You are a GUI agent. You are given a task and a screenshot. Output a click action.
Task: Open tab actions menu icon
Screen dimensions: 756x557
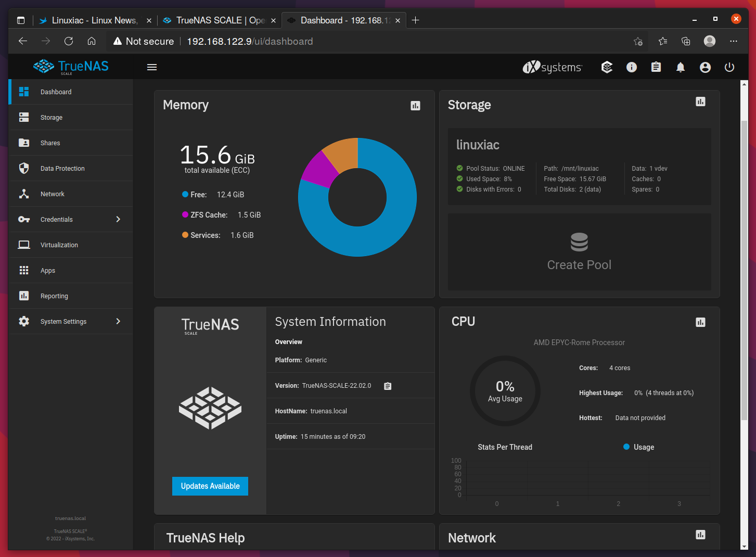coord(21,20)
